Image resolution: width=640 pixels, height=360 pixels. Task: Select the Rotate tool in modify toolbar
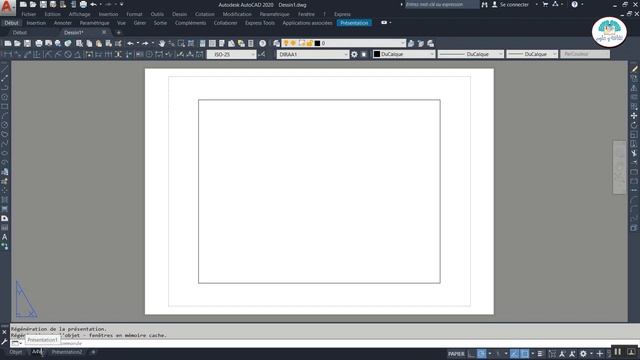coord(634,125)
